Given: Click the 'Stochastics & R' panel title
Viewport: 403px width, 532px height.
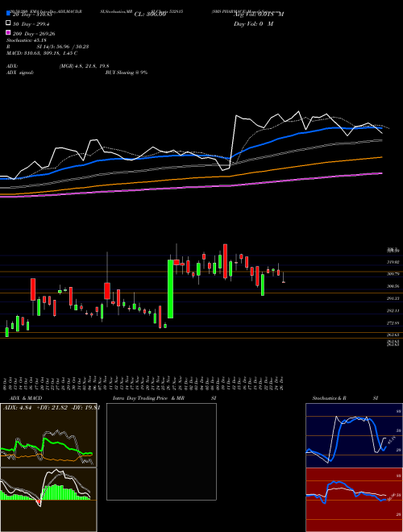Looking at the screenshot, I should click(x=329, y=398).
